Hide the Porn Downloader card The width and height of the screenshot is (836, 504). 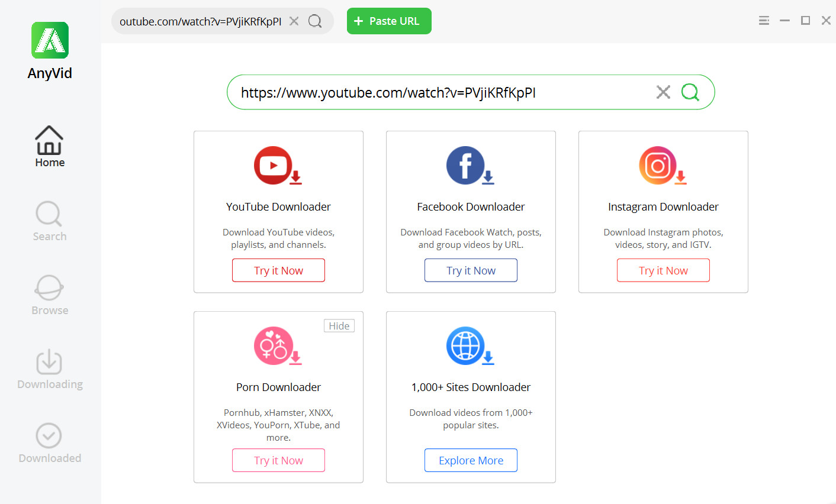[339, 325]
